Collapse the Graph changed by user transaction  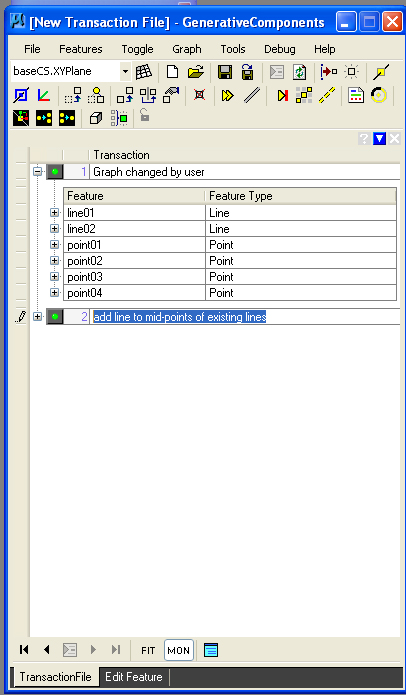click(x=38, y=171)
